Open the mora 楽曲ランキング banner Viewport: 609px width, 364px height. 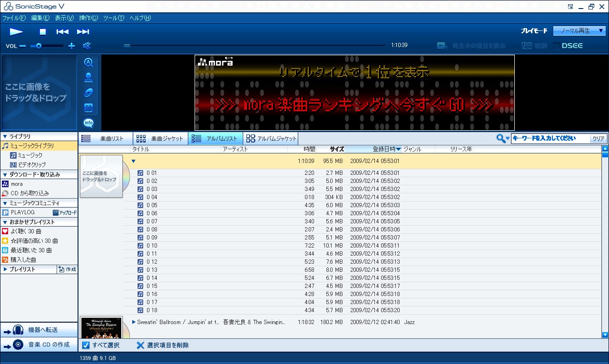(354, 93)
